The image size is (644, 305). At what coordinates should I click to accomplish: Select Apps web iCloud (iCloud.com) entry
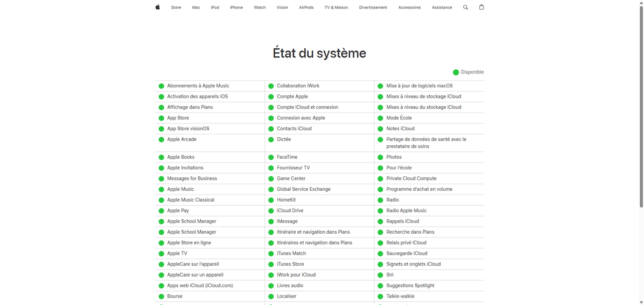pos(200,286)
